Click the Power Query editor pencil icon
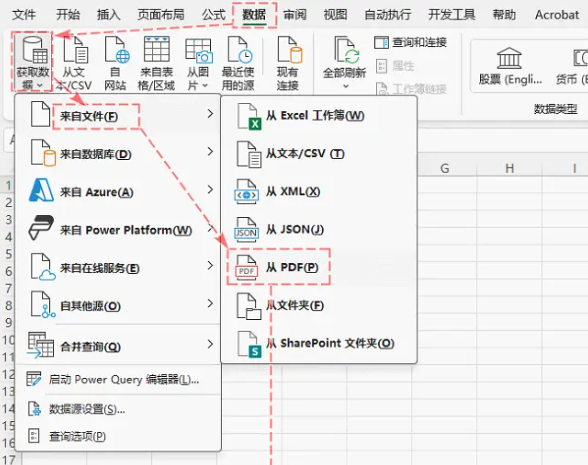Image resolution: width=588 pixels, height=465 pixels. [x=34, y=379]
